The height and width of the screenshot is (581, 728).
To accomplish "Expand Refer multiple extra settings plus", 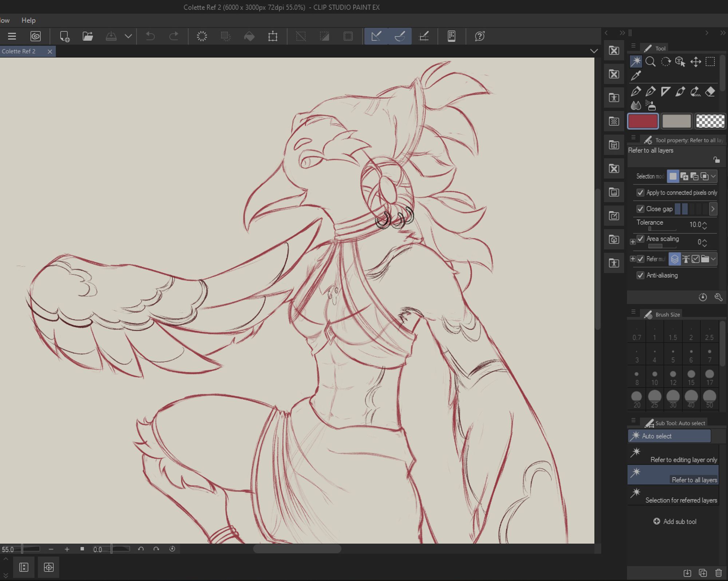I will tap(633, 259).
